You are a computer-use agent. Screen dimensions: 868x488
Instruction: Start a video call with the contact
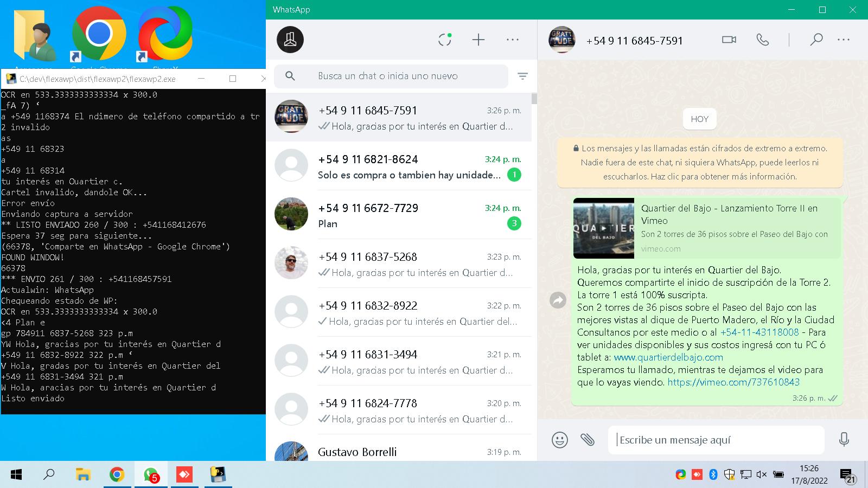[729, 40]
